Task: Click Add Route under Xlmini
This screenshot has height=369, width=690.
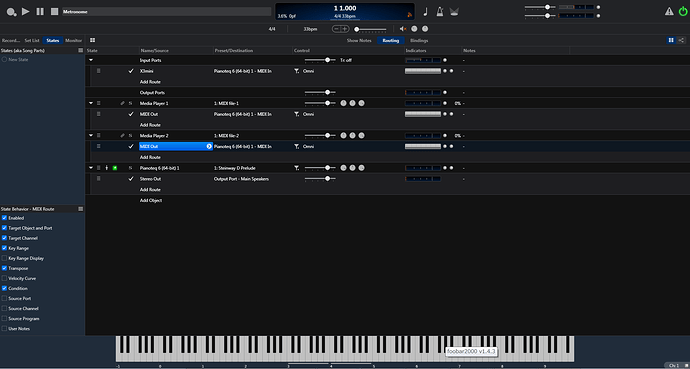Action: 150,82
